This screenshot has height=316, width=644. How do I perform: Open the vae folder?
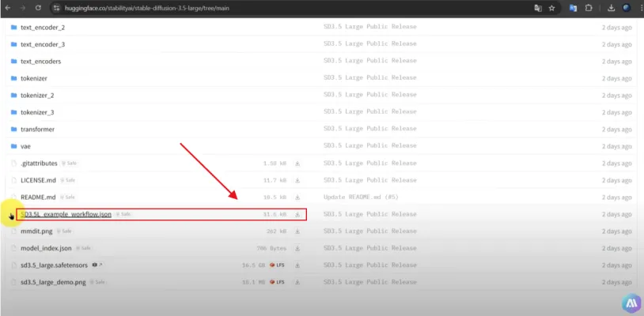pyautogui.click(x=25, y=146)
